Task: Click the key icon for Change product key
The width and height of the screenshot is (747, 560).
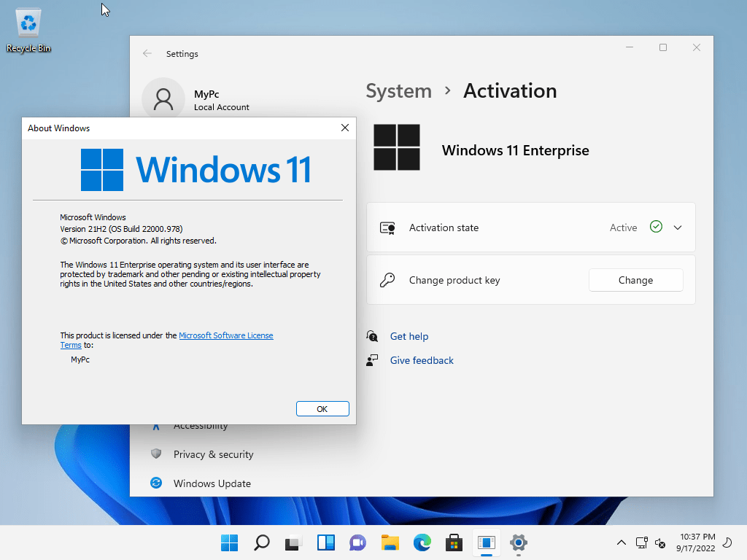Action: coord(387,280)
